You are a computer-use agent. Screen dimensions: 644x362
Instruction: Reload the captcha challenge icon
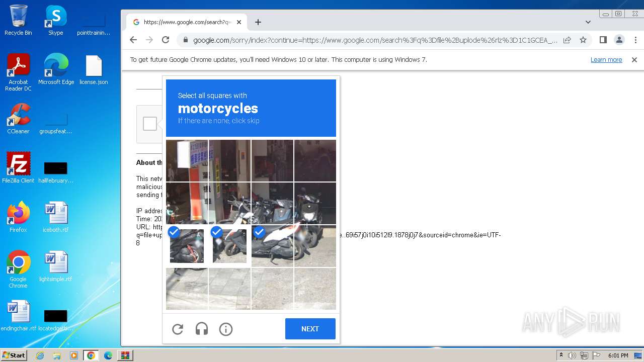(178, 329)
